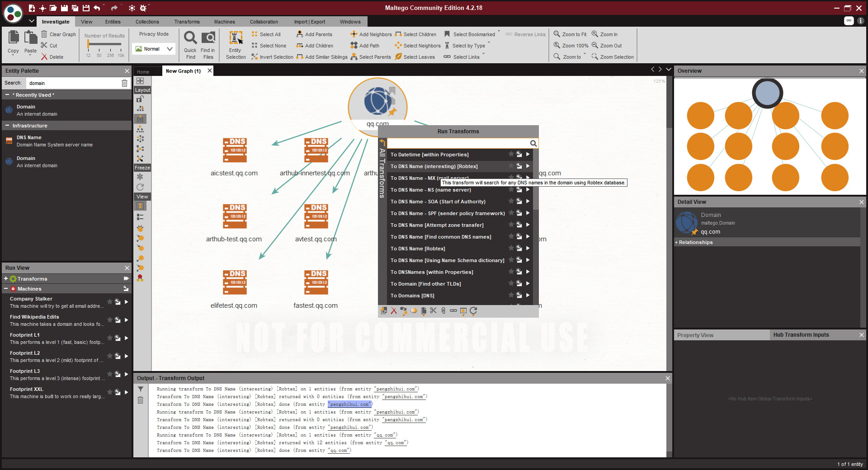Click the Open graph folder icon
The image size is (868, 470).
[53, 8]
